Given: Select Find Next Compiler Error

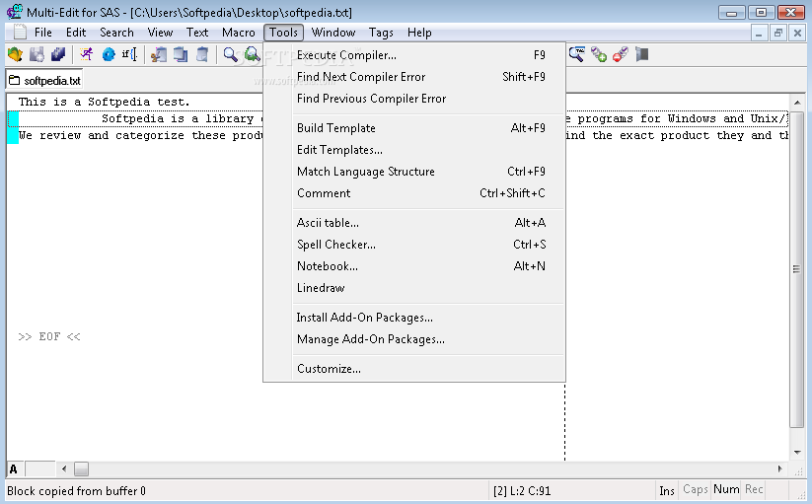Looking at the screenshot, I should pos(413,77).
